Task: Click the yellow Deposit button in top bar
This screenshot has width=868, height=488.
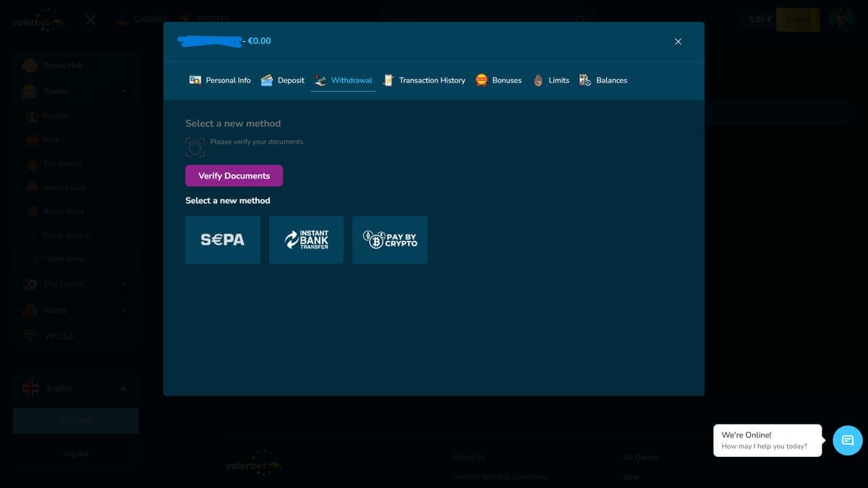Action: pos(798,20)
